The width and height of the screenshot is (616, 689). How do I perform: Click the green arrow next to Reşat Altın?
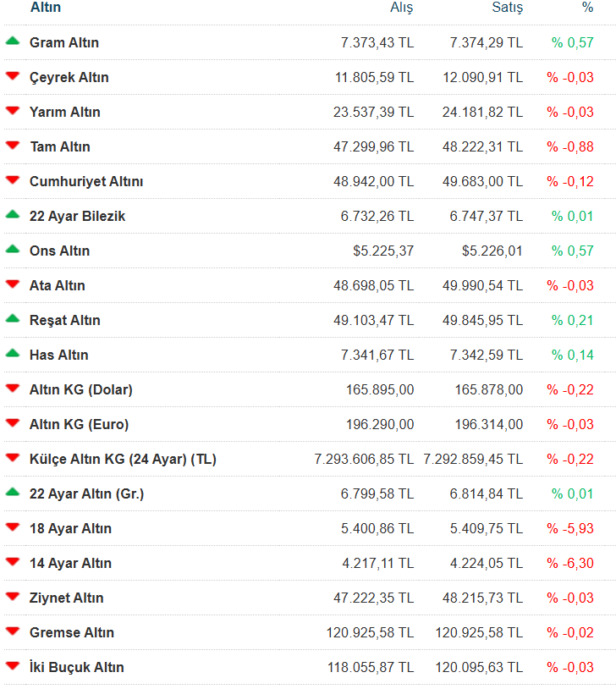[x=12, y=318]
